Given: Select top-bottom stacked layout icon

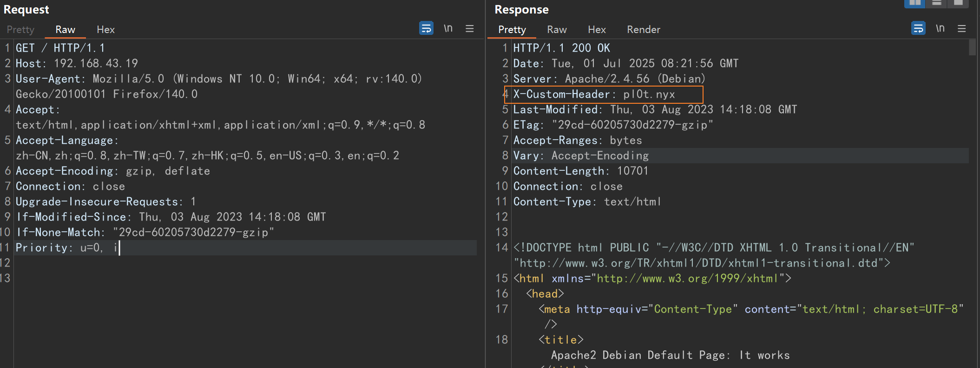Looking at the screenshot, I should pos(937,3).
